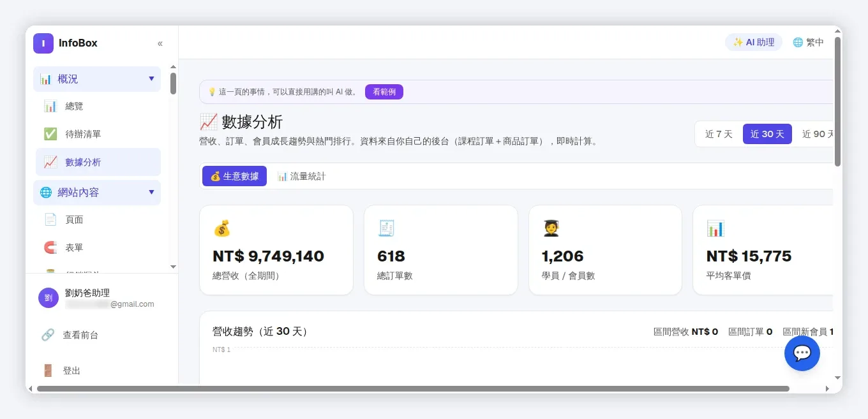The image size is (868, 419).
Task: Click the green checkmark icon beside 待辦清單
Action: (x=50, y=134)
